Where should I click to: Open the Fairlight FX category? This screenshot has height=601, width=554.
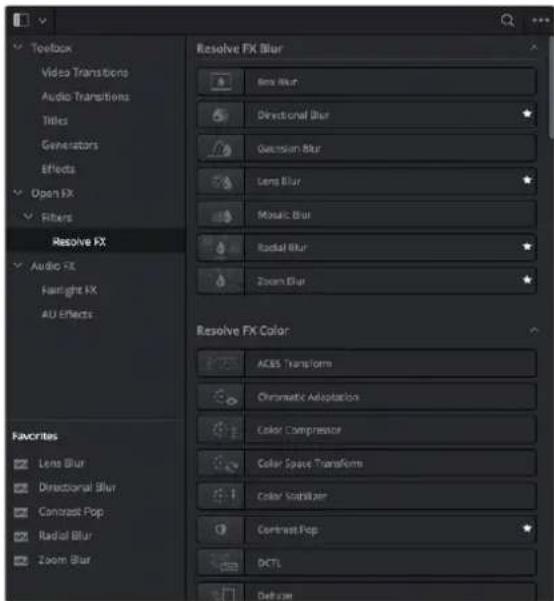click(x=69, y=291)
